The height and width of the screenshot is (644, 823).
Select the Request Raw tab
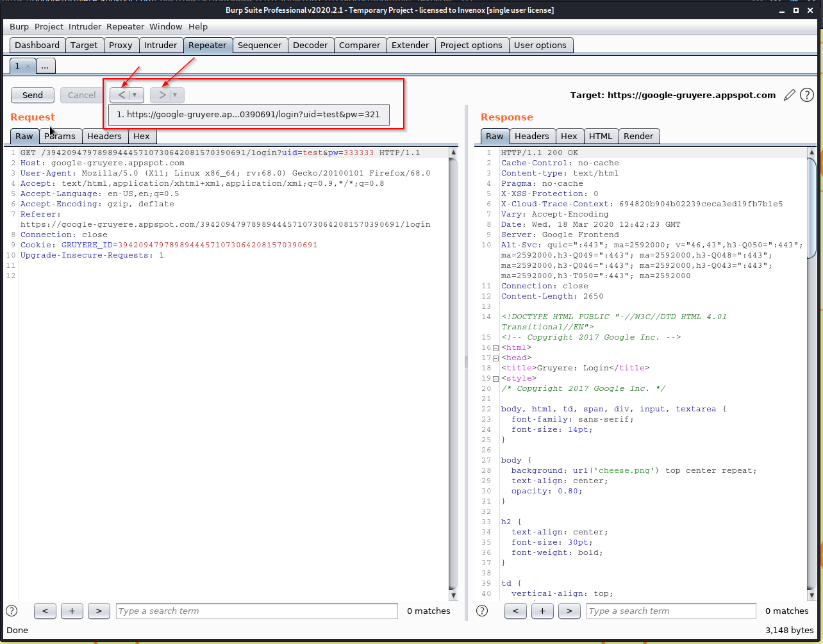point(24,136)
